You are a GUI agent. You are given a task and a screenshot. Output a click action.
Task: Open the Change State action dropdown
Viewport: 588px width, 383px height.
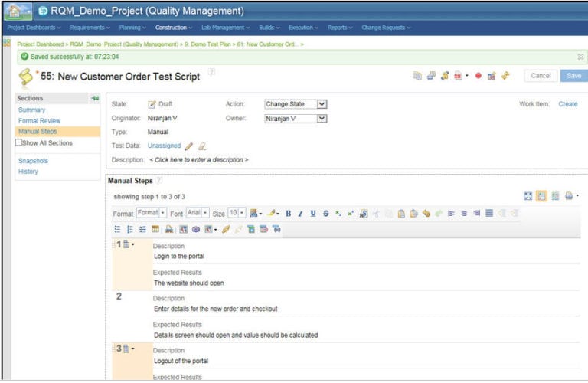coord(296,104)
